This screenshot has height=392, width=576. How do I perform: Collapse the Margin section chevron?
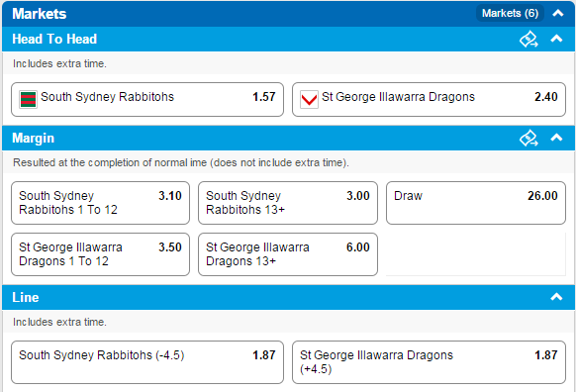[x=556, y=138]
